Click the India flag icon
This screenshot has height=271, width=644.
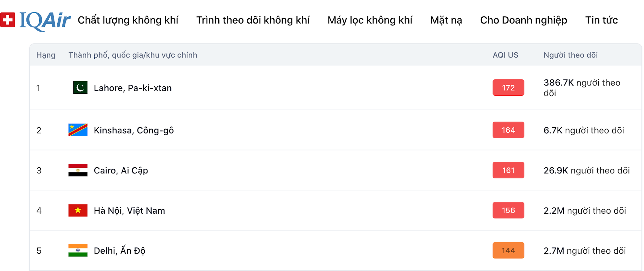tap(78, 250)
